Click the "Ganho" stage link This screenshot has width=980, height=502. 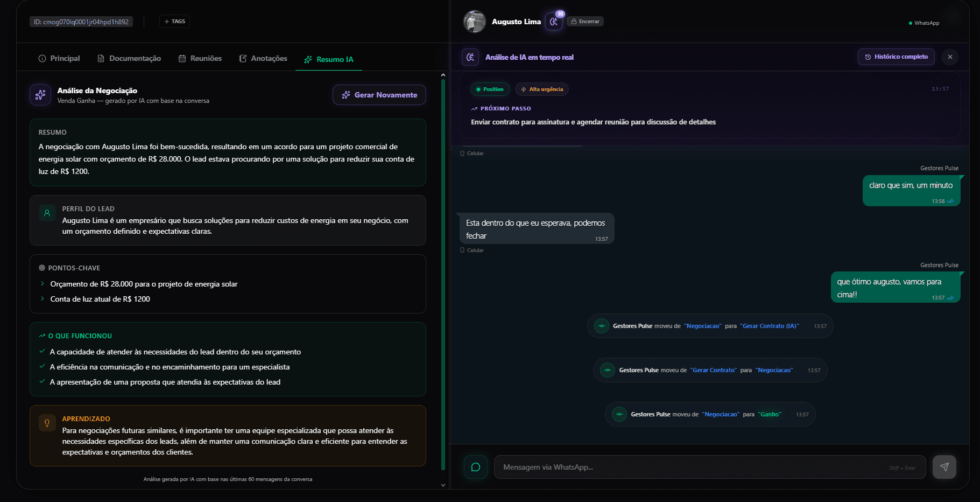click(770, 414)
